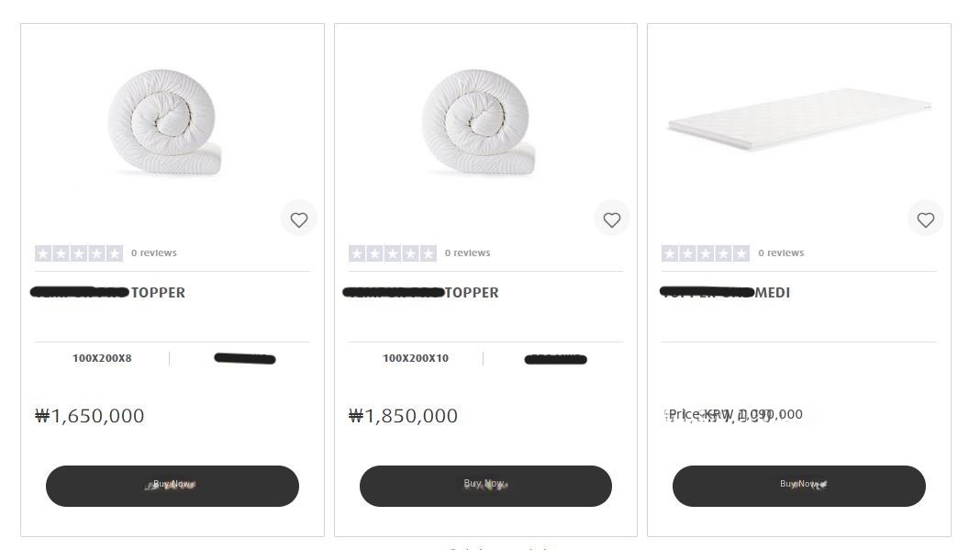Image resolution: width=980 pixels, height=550 pixels.
Task: Select the 100X200X8 size option
Action: point(102,358)
